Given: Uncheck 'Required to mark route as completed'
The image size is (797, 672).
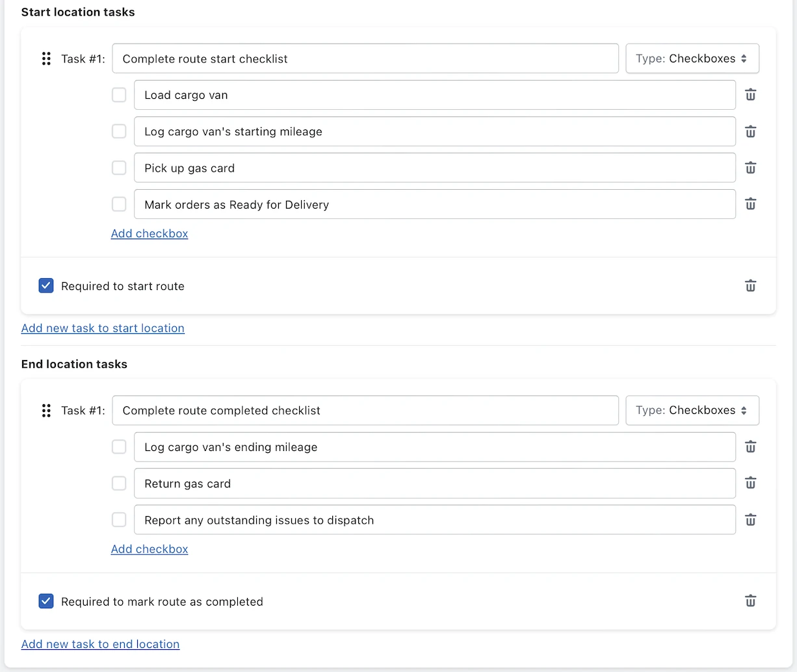Looking at the screenshot, I should pyautogui.click(x=46, y=601).
